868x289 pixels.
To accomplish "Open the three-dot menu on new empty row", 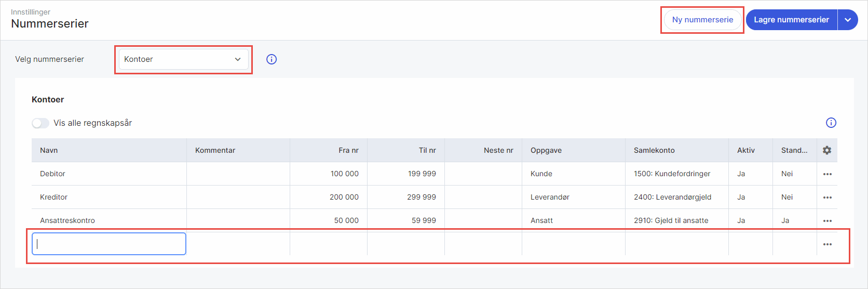I will [828, 244].
